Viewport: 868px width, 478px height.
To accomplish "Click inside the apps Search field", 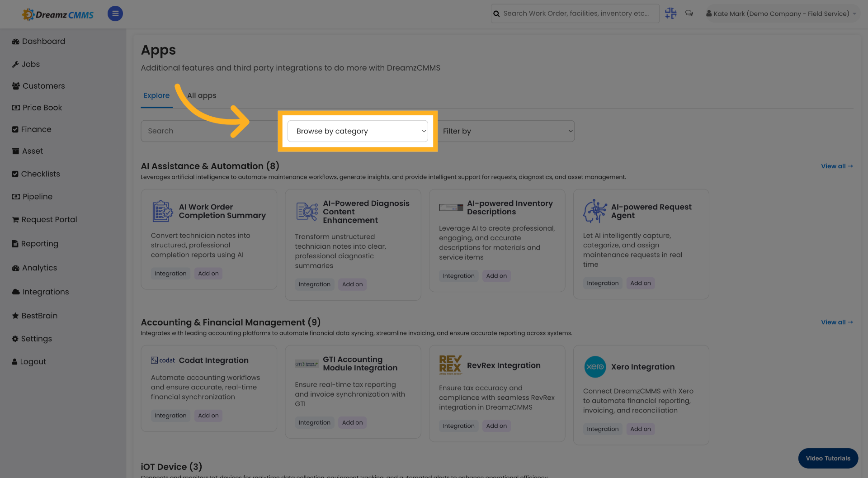I will (199, 131).
